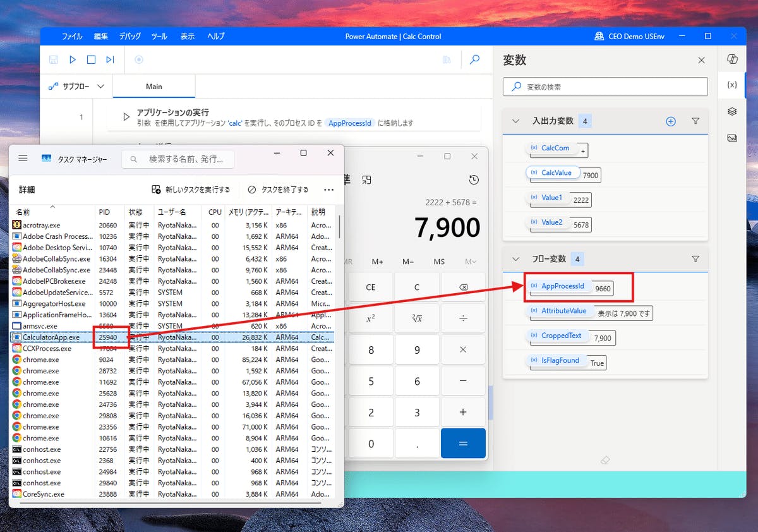The width and height of the screenshot is (758, 532).
Task: Filter the フロー変数 list with the funnel icon
Action: [695, 259]
